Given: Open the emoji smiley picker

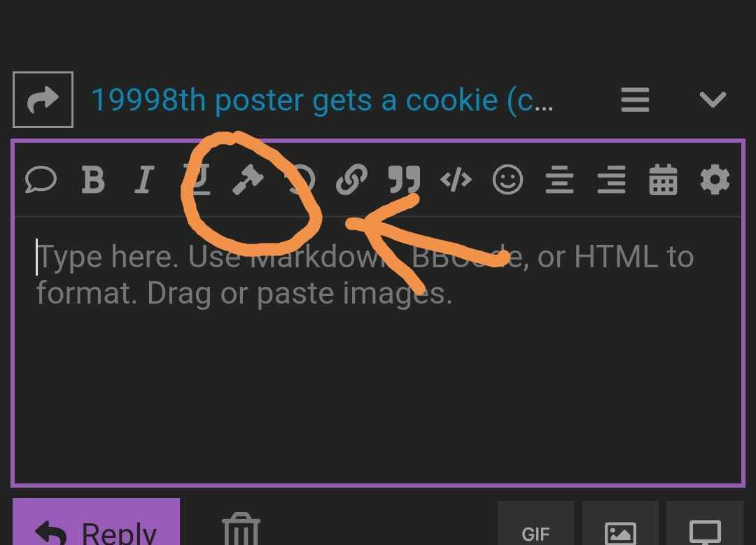Looking at the screenshot, I should pos(507,180).
